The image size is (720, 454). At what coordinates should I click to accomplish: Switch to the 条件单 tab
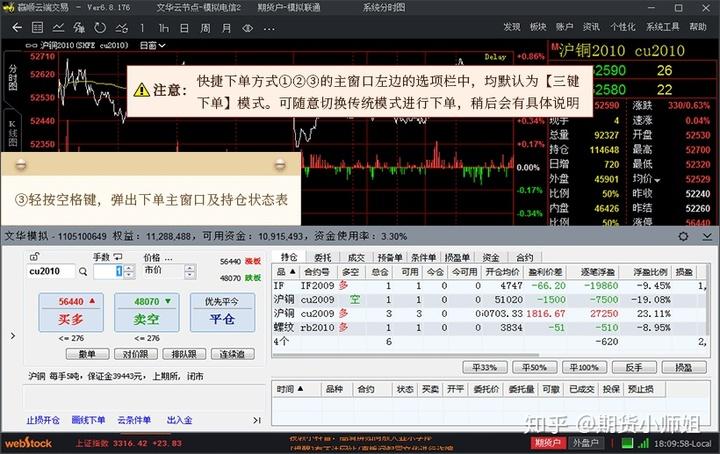(x=423, y=258)
